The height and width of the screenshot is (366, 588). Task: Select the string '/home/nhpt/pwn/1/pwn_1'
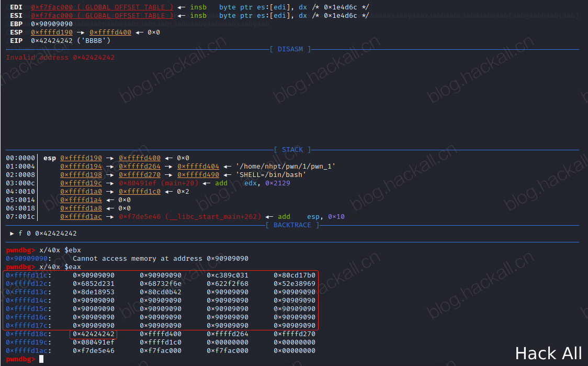tap(286, 167)
